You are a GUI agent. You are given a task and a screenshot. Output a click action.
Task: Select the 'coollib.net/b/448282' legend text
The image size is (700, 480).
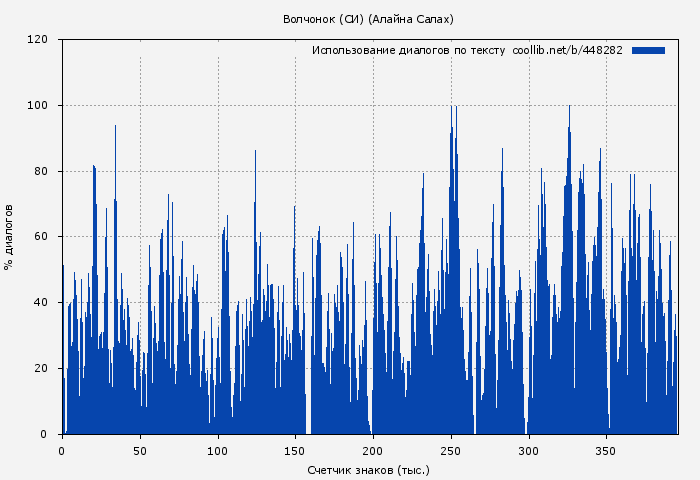(567, 50)
